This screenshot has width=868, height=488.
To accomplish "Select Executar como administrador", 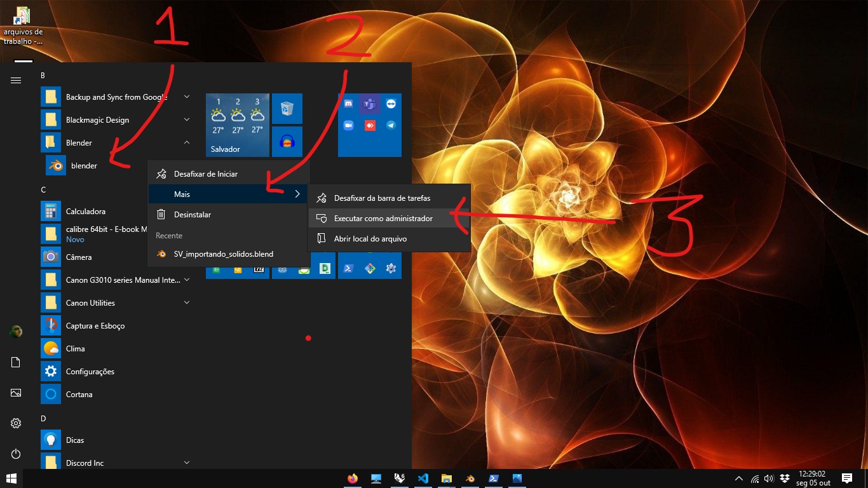I will 383,219.
